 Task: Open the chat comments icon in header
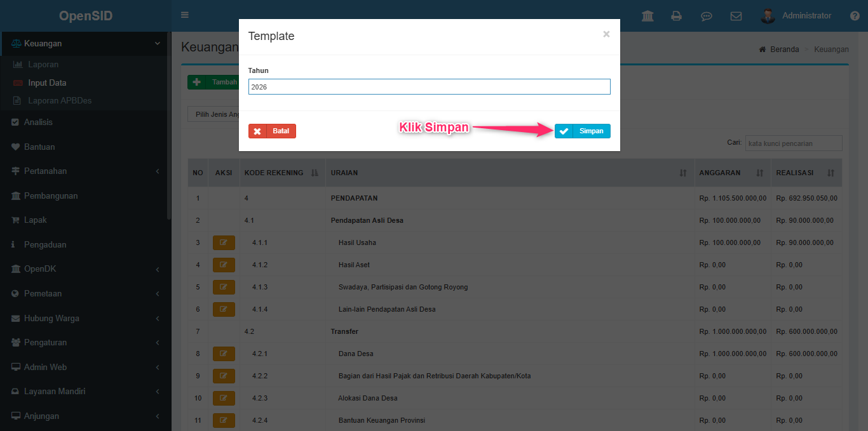pos(706,16)
